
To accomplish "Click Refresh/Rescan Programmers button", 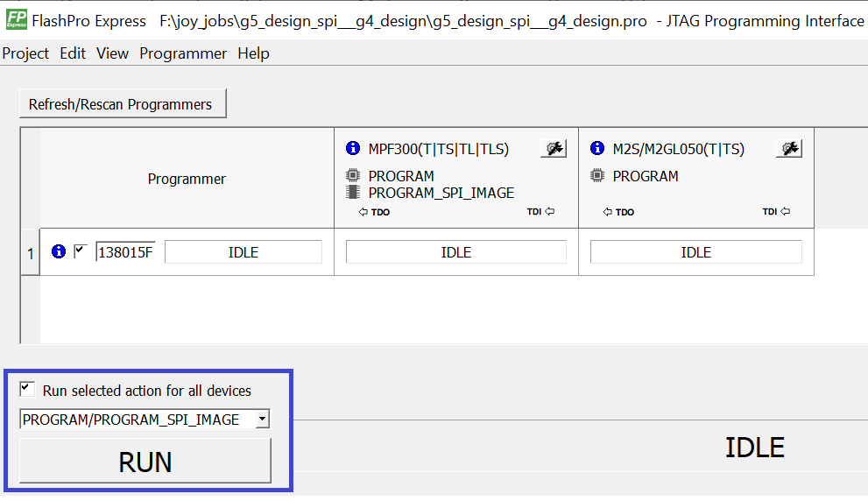I will tap(121, 104).
